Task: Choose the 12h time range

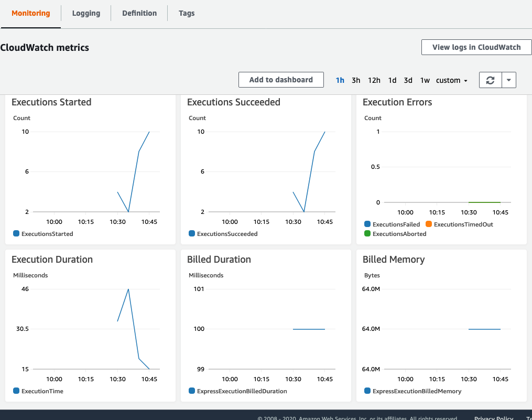Action: click(x=374, y=80)
